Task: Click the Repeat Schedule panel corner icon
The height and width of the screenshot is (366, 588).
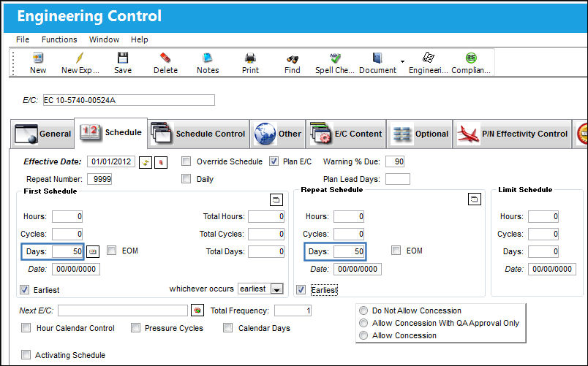Action: [475, 199]
